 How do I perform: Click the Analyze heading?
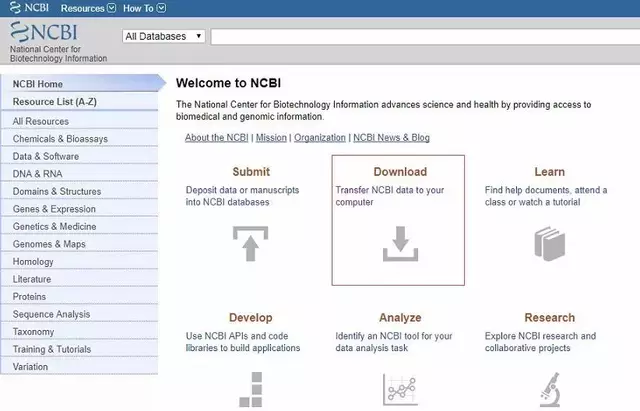[x=400, y=318]
